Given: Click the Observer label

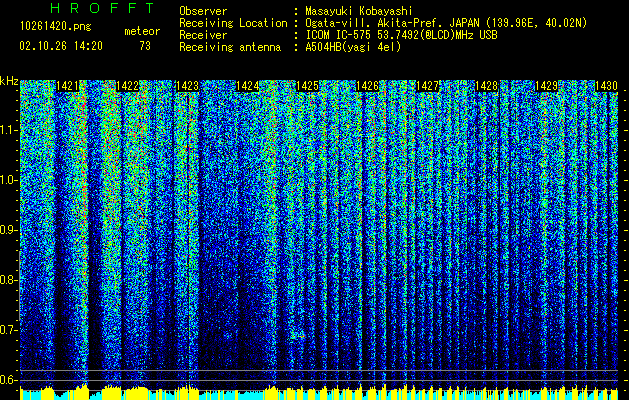Looking at the screenshot, I should (203, 11).
